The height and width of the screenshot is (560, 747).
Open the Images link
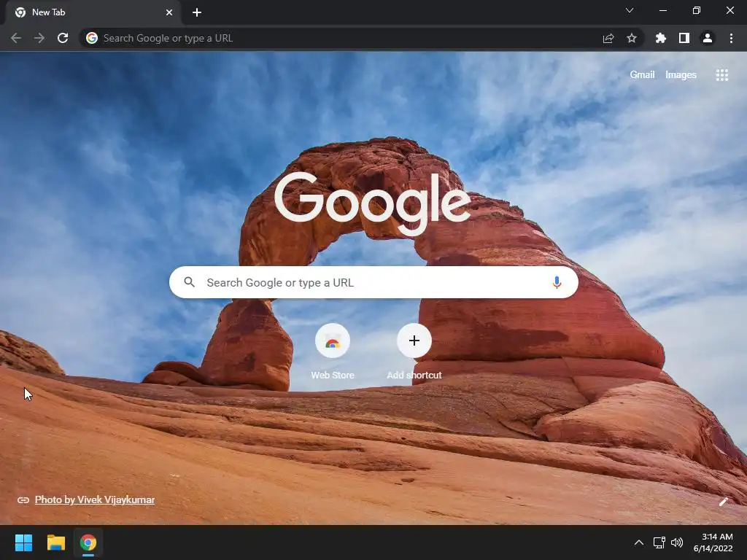coord(681,75)
